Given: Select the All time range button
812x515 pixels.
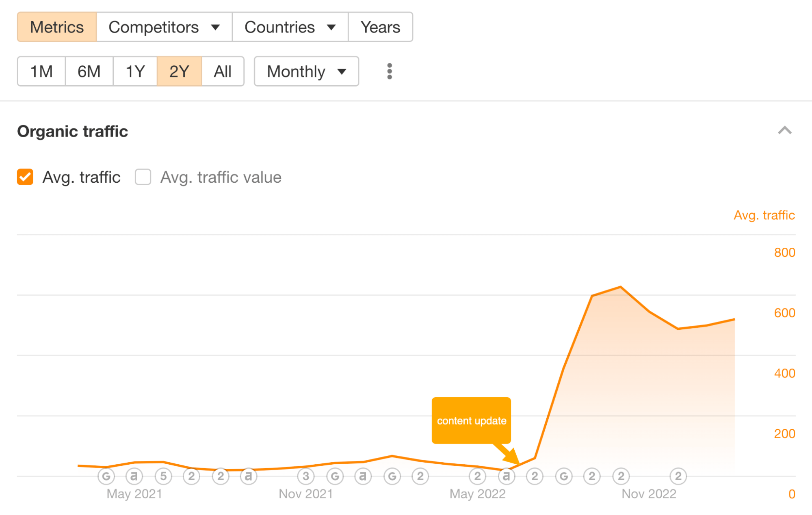Looking at the screenshot, I should pyautogui.click(x=223, y=71).
